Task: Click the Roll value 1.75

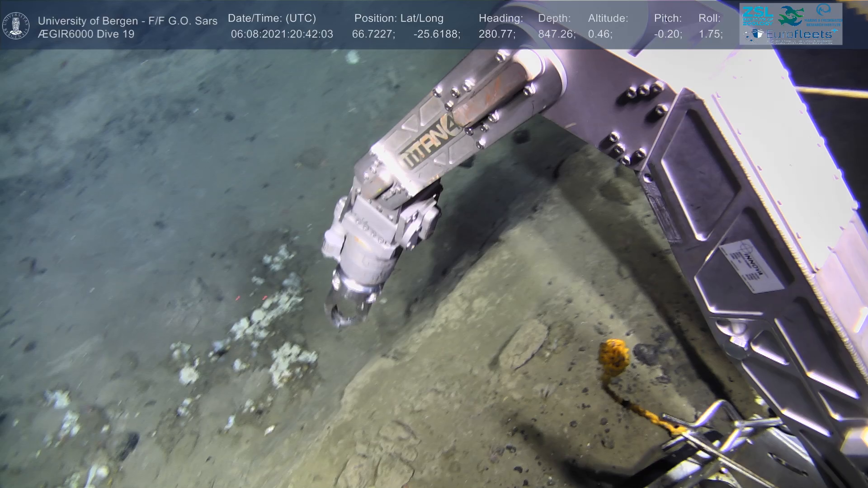Action: [x=710, y=34]
